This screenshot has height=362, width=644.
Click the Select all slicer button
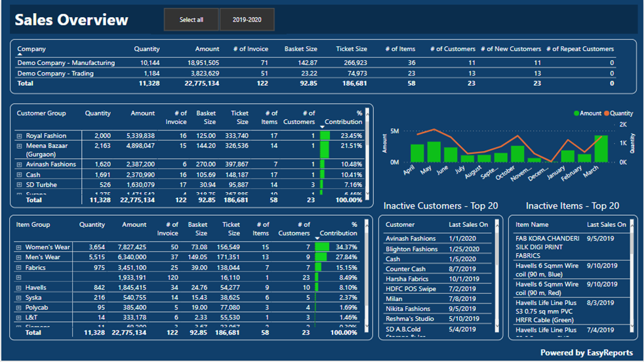coord(191,20)
